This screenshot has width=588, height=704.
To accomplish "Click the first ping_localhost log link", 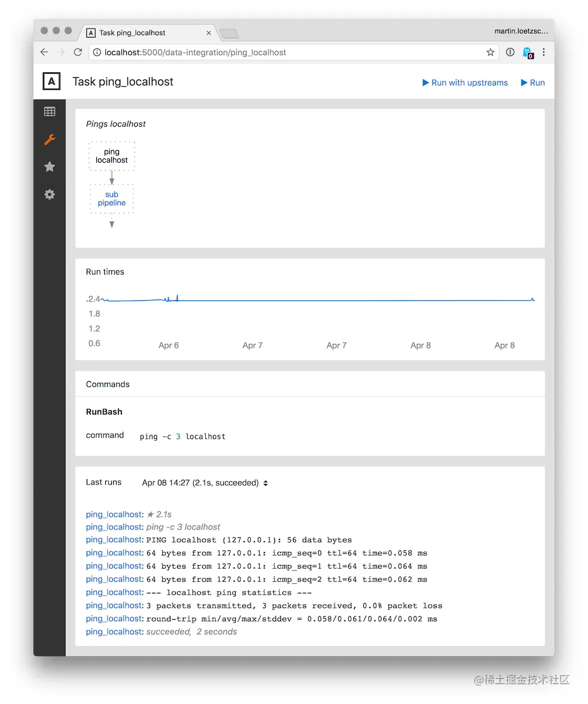I will tap(114, 514).
